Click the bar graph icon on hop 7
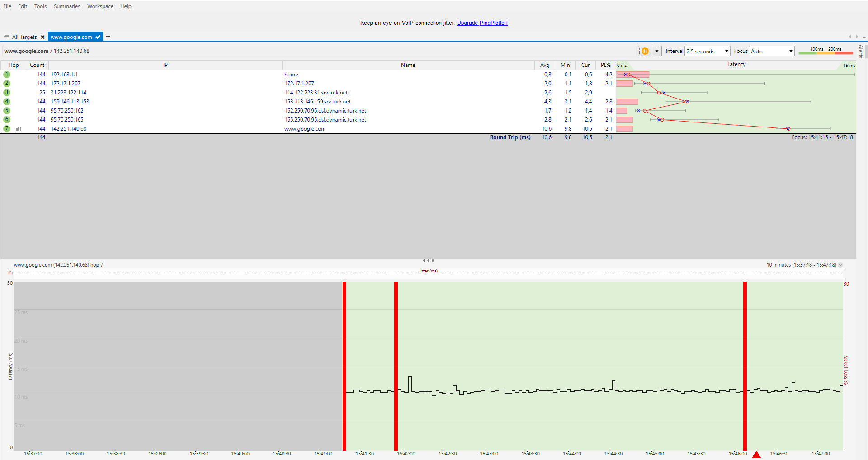 click(x=19, y=129)
